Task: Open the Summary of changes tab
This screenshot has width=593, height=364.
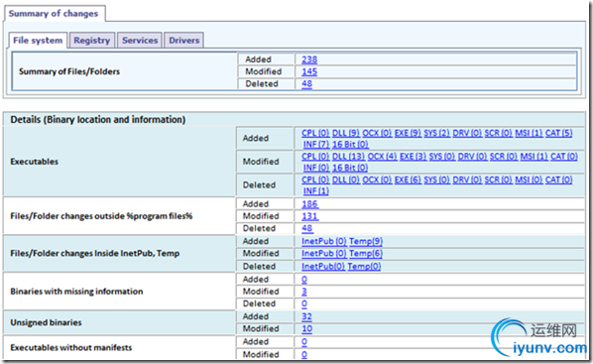Action: click(54, 13)
